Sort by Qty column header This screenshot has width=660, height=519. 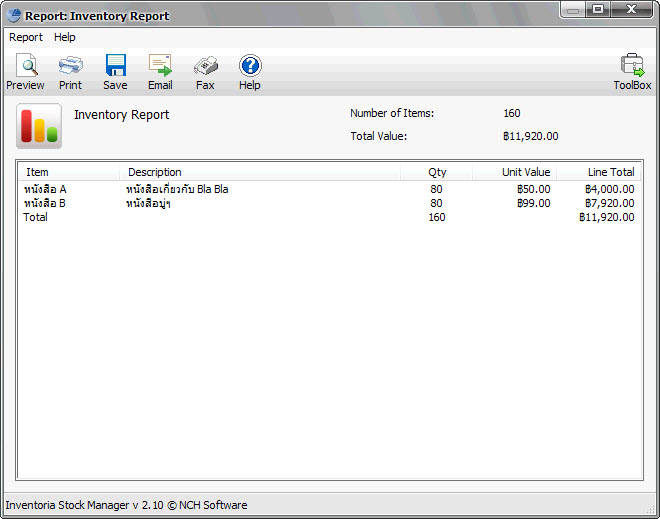pyautogui.click(x=436, y=172)
